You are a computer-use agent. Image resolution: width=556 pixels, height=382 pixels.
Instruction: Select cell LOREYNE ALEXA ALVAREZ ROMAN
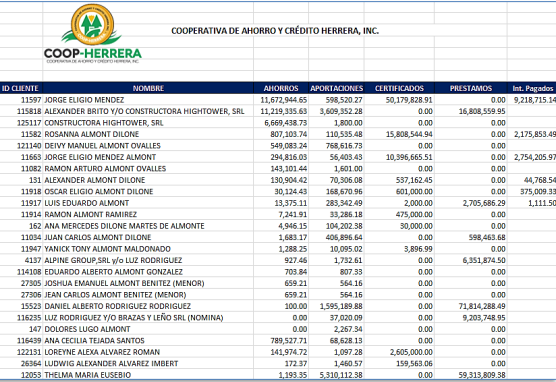click(x=148, y=352)
